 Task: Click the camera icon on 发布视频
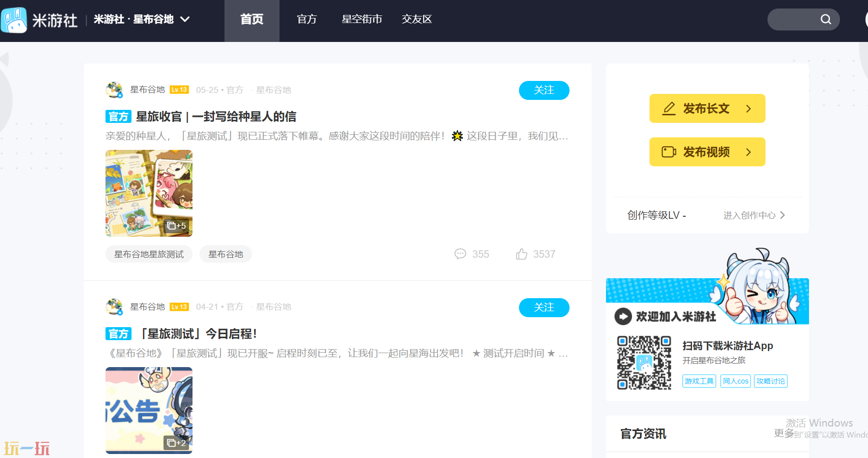coord(669,152)
